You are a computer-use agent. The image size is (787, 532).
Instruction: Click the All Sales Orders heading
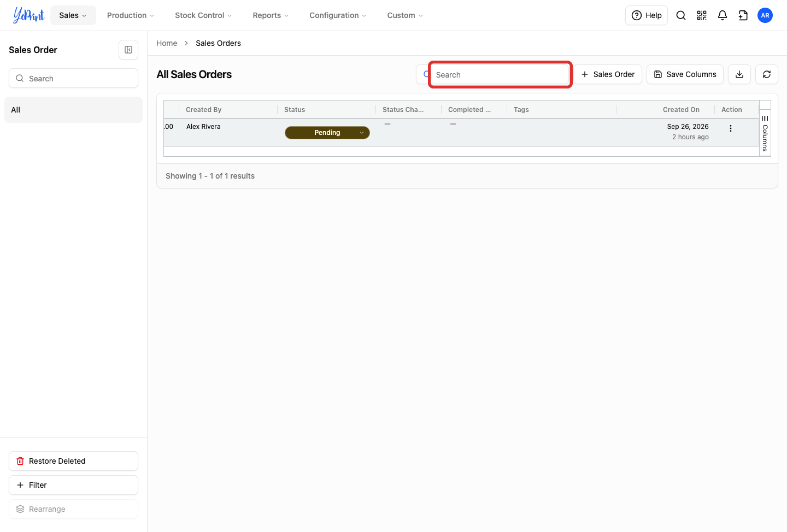194,74
